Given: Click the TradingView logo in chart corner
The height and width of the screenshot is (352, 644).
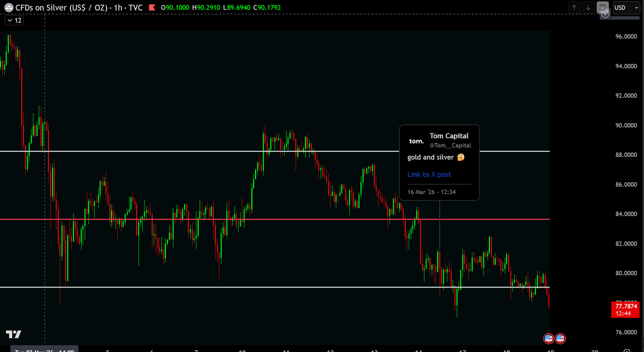Looking at the screenshot, I should (x=13, y=334).
